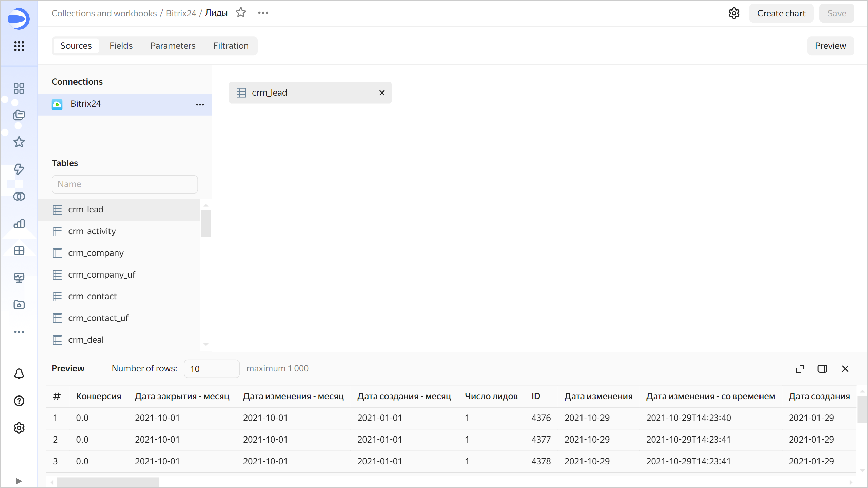This screenshot has width=868, height=488.
Task: Switch to the Filtration tab
Action: 231,46
